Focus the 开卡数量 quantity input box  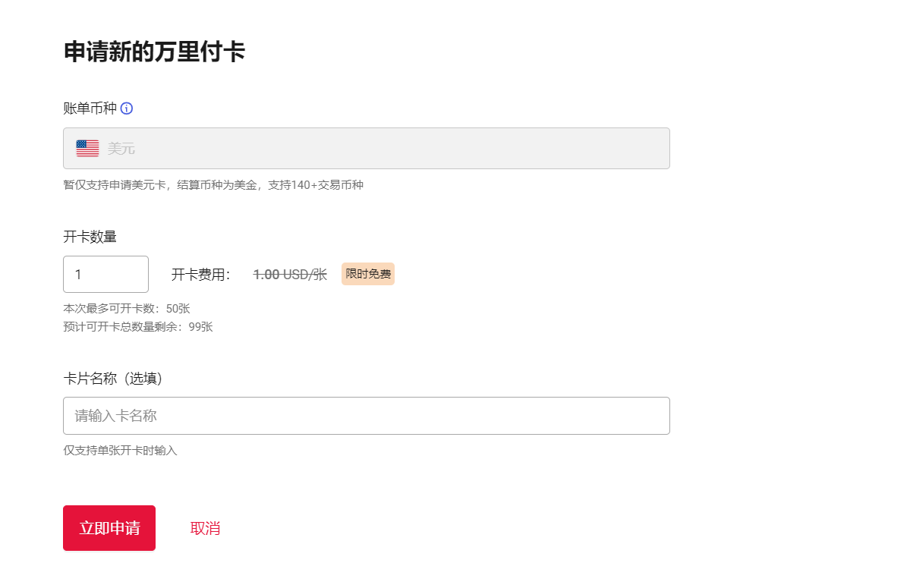105,274
